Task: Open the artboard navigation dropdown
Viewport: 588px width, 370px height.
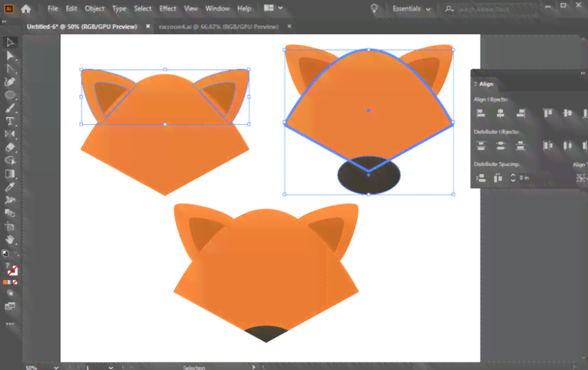Action: [x=110, y=367]
